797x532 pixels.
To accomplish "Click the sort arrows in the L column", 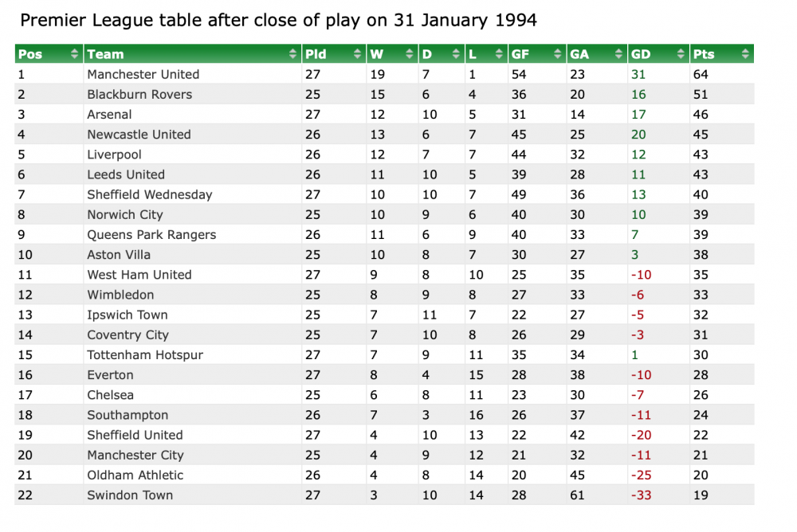I will tap(498, 54).
